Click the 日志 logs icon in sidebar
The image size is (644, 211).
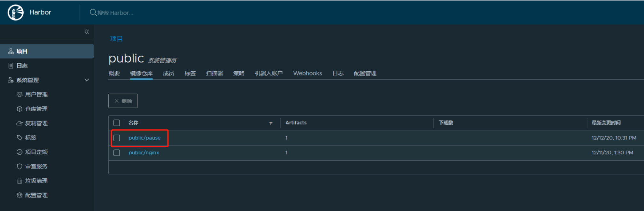pos(11,66)
